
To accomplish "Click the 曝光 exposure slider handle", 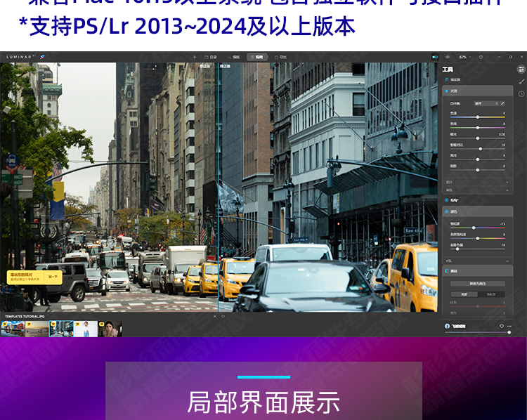I will [478, 138].
